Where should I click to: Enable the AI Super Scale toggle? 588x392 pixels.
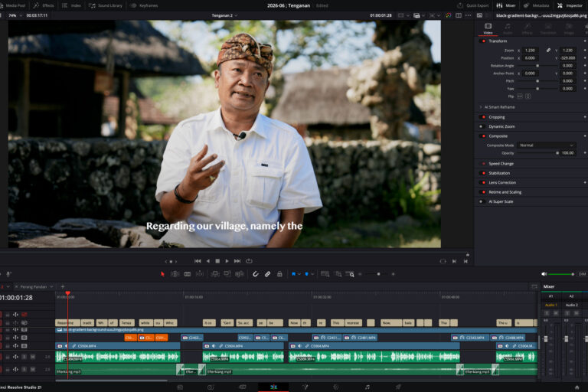click(x=481, y=201)
